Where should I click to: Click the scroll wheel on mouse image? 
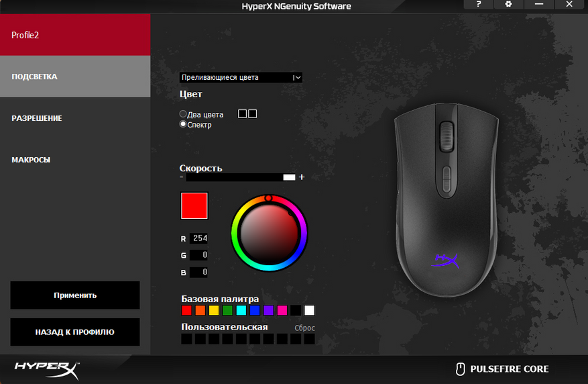pos(447,136)
